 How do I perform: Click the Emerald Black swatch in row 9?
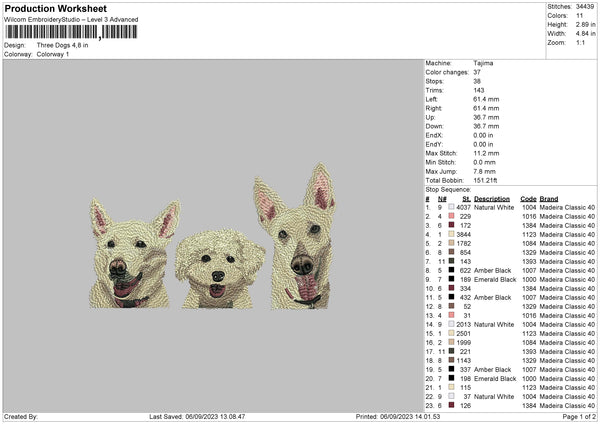pyautogui.click(x=451, y=279)
